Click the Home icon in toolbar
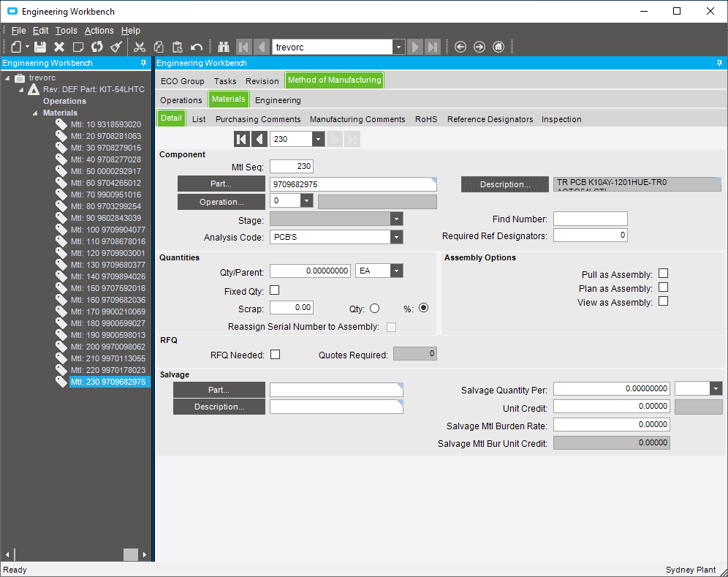728x577 pixels. pyautogui.click(x=498, y=47)
